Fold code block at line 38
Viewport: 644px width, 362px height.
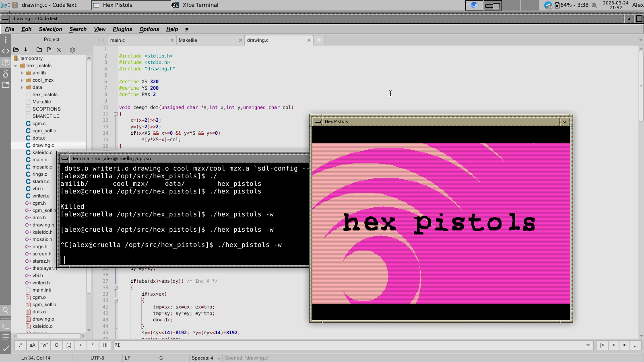(x=116, y=288)
